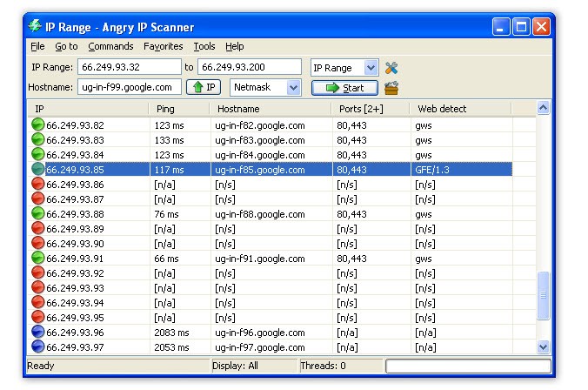Open the Tools menu
This screenshot has height=390, width=588.
[x=204, y=46]
